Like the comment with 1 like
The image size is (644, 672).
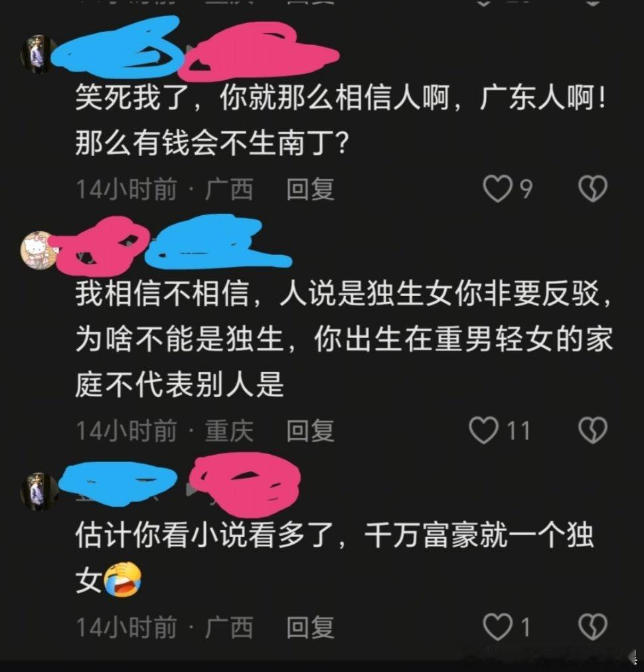pos(497,627)
